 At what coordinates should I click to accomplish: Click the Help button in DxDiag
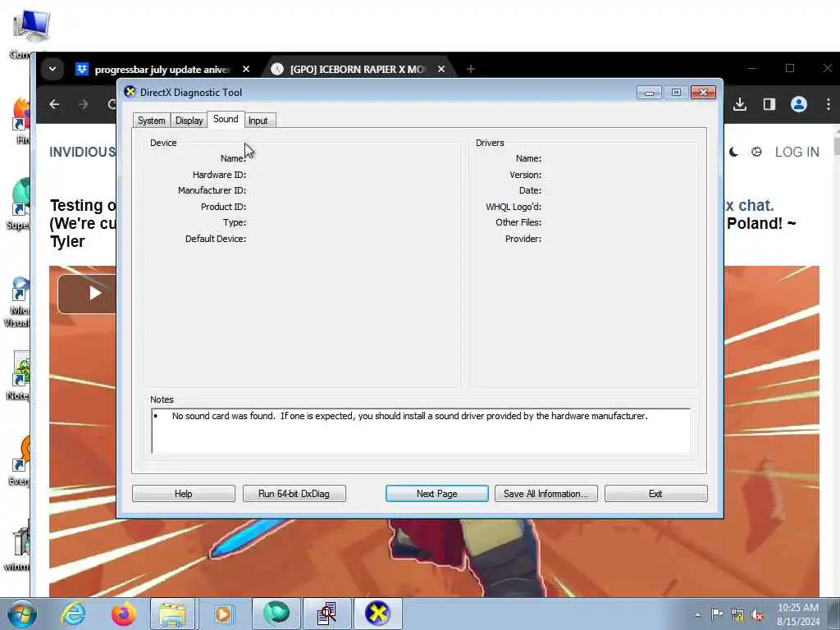click(183, 493)
